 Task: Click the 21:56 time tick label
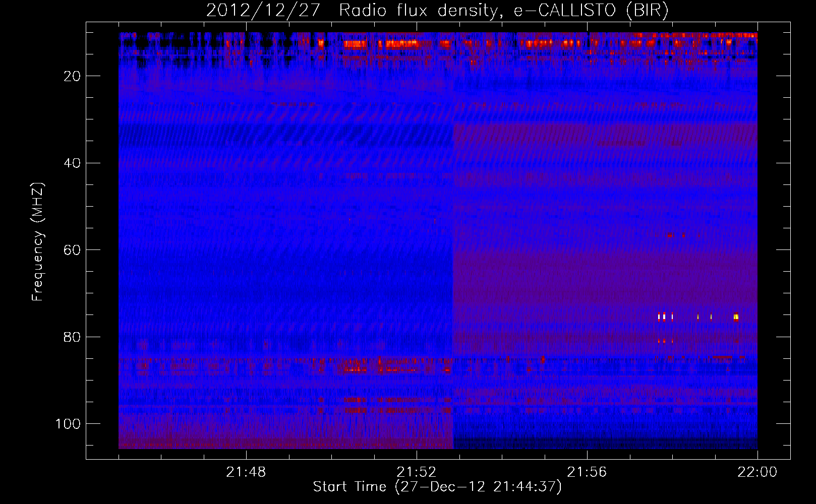click(x=587, y=472)
